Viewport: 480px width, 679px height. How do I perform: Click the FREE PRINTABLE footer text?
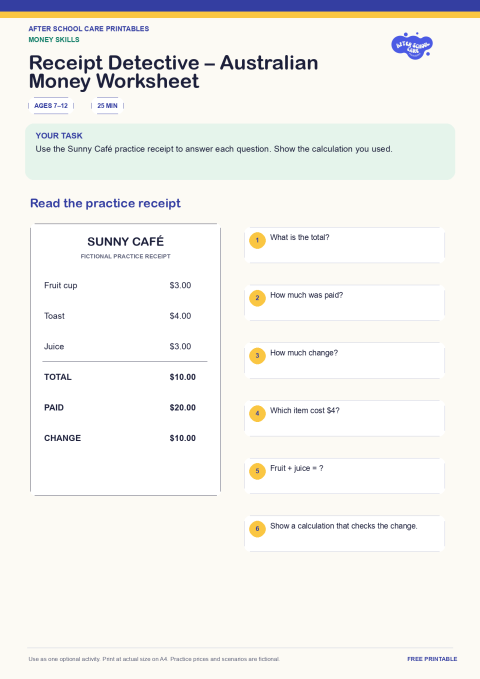click(x=432, y=659)
